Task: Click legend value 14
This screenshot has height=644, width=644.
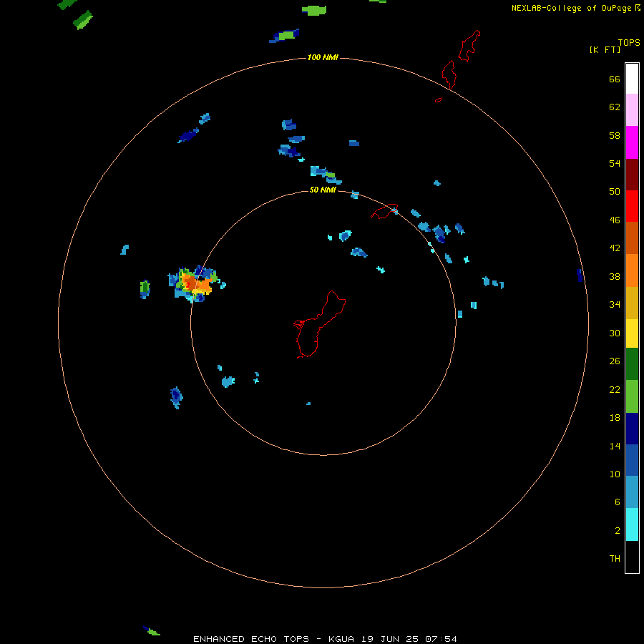Action: (615, 446)
